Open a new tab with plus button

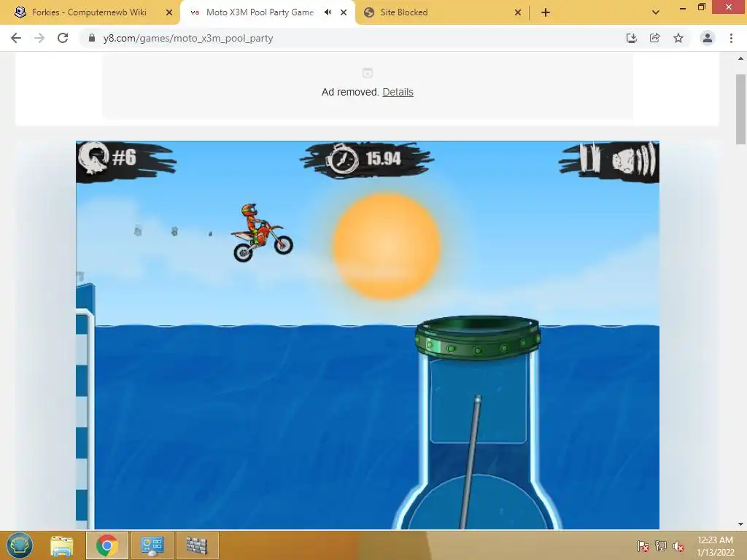point(546,12)
